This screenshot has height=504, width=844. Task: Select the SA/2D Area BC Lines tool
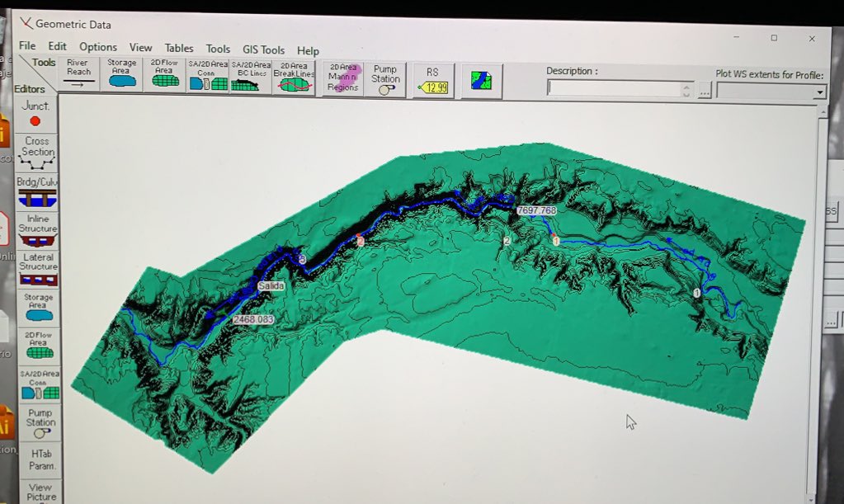251,76
